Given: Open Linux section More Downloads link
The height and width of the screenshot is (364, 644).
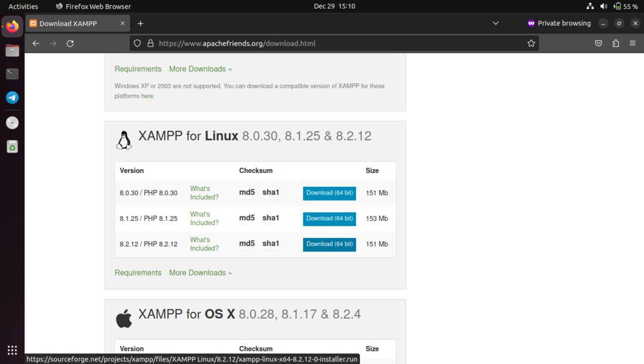Looking at the screenshot, I should tap(200, 273).
